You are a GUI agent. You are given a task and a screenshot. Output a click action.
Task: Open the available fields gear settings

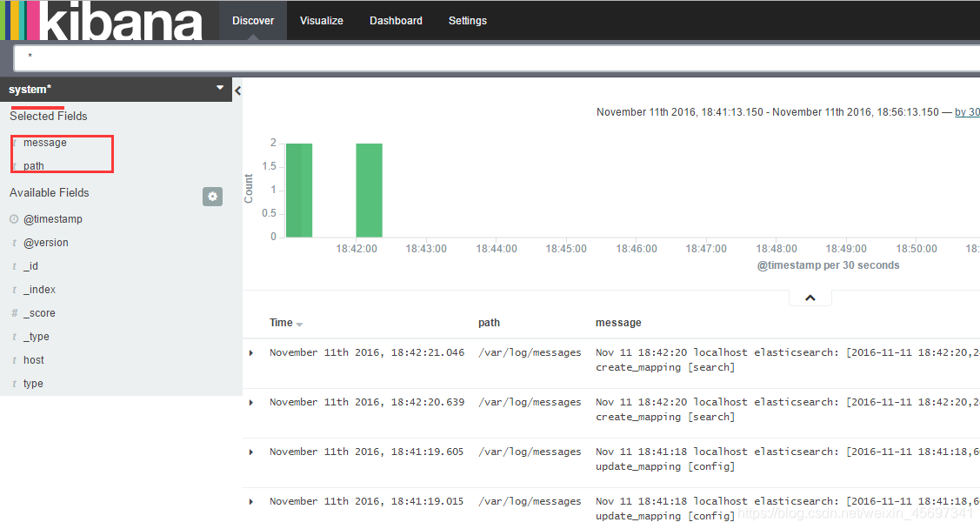pos(212,197)
